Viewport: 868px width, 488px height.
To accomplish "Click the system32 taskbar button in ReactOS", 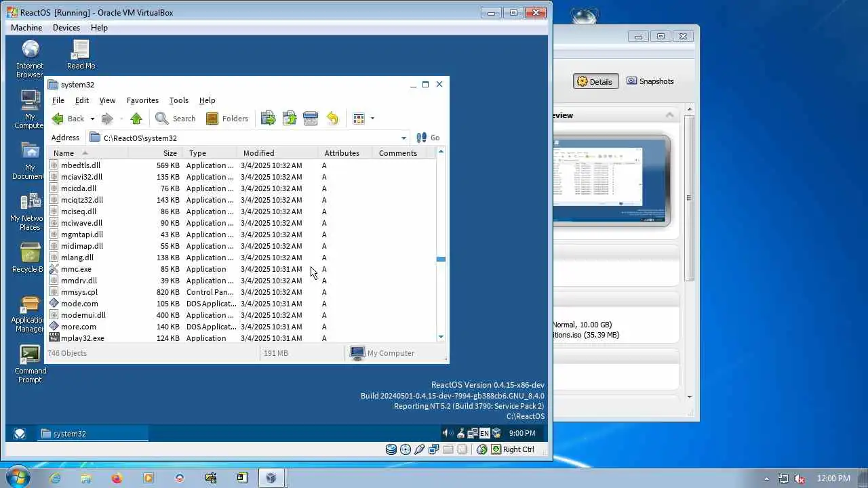I will [92, 434].
